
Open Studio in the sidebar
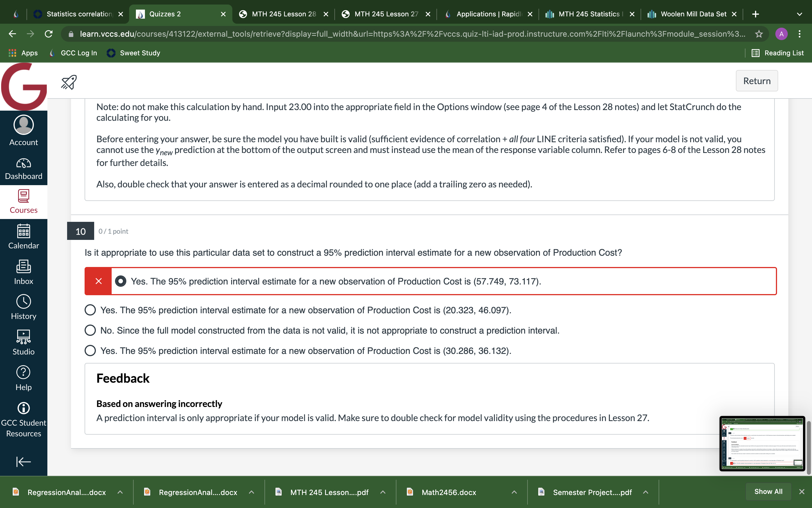23,343
